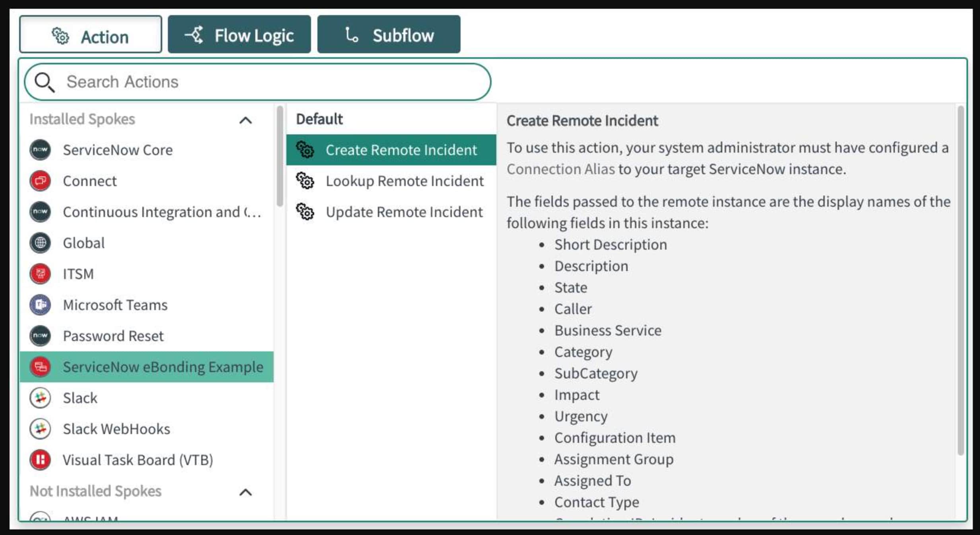Select the Slack WebHooks spoke

[x=147, y=429]
